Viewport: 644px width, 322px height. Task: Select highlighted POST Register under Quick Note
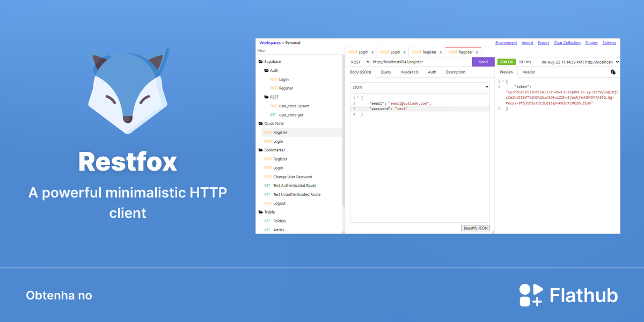(x=302, y=133)
